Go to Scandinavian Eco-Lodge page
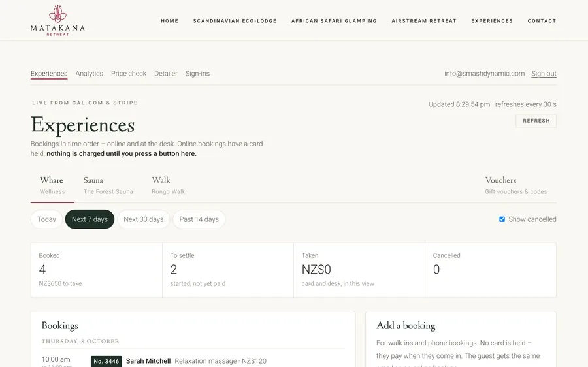The width and height of the screenshot is (588, 367). tap(235, 21)
